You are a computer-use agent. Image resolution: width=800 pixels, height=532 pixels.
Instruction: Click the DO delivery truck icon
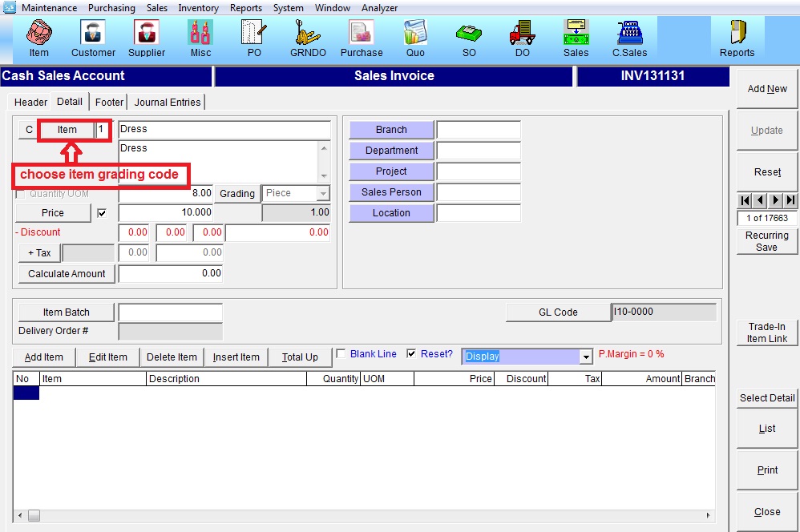pos(522,38)
